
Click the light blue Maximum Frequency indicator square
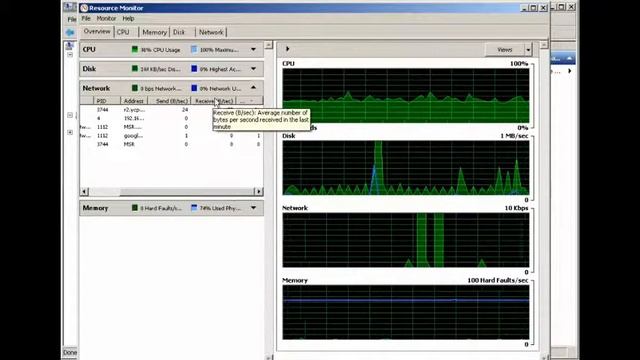194,49
